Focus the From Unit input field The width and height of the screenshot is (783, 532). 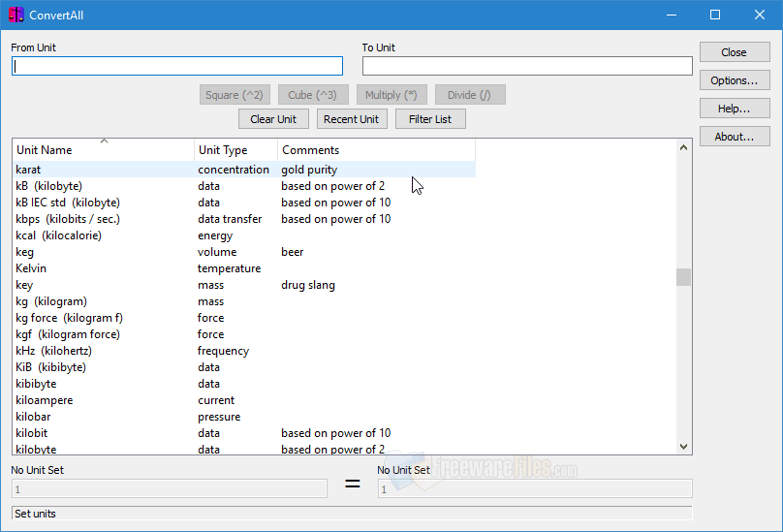pos(177,66)
